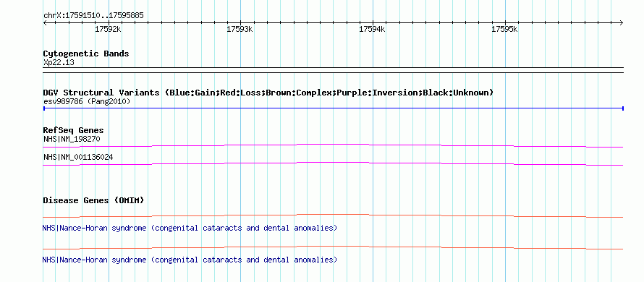The height and width of the screenshot is (282, 644).
Task: Click the chrX:17591510..17595885 coordinate label
Action: pyautogui.click(x=93, y=16)
